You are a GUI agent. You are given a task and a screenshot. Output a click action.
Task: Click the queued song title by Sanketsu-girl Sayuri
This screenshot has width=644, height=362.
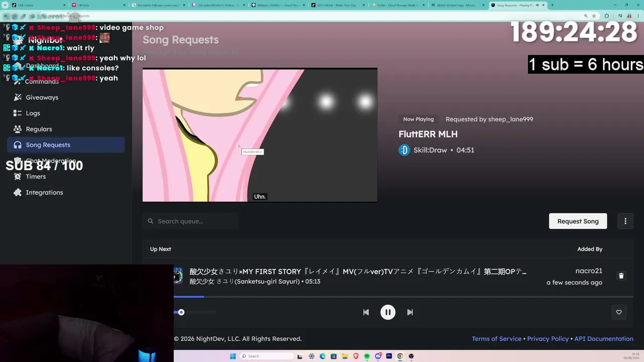(x=358, y=271)
